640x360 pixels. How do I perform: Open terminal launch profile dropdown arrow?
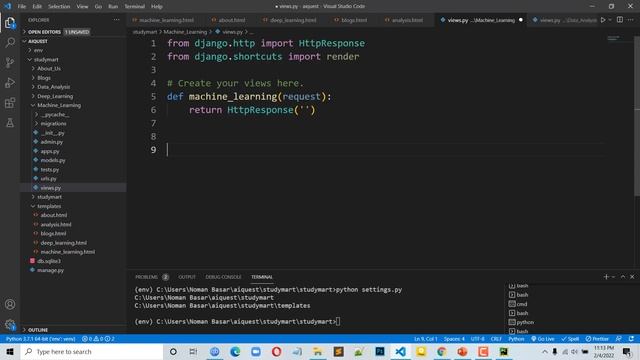point(613,277)
